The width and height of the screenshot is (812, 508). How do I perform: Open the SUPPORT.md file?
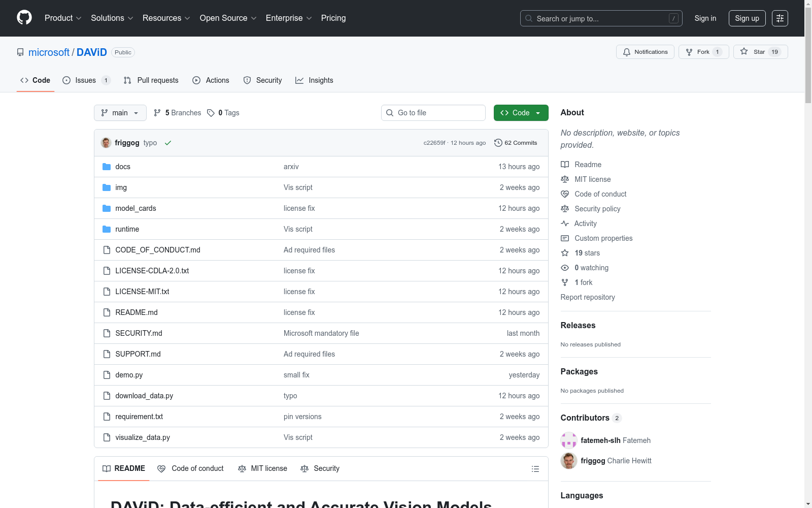[x=138, y=354]
